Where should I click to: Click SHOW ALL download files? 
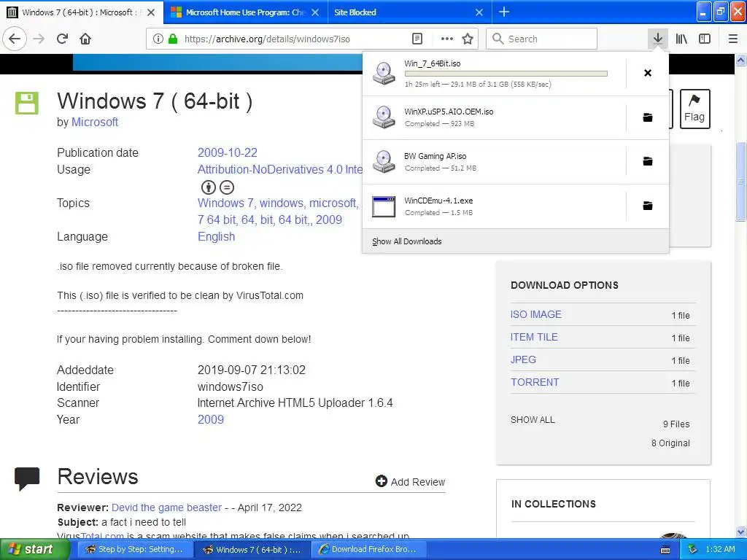point(533,420)
